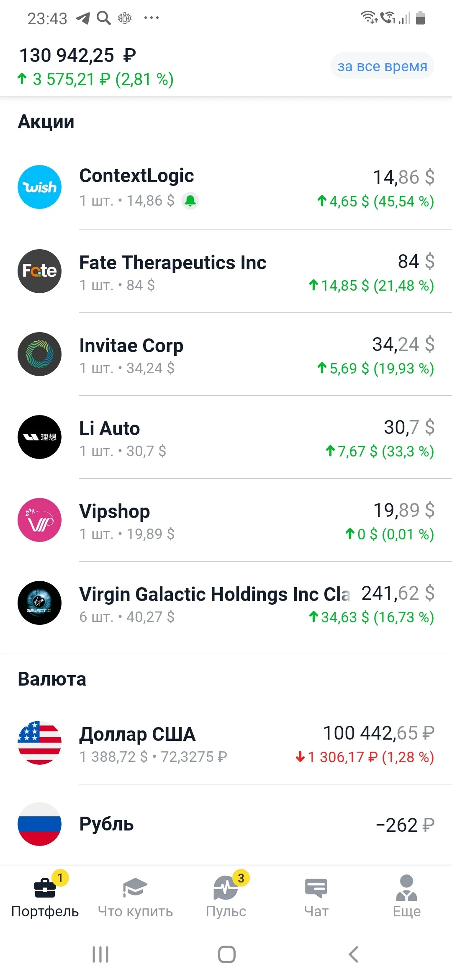Tap the Android recent apps button
Image resolution: width=452 pixels, height=980 pixels.
point(100,954)
